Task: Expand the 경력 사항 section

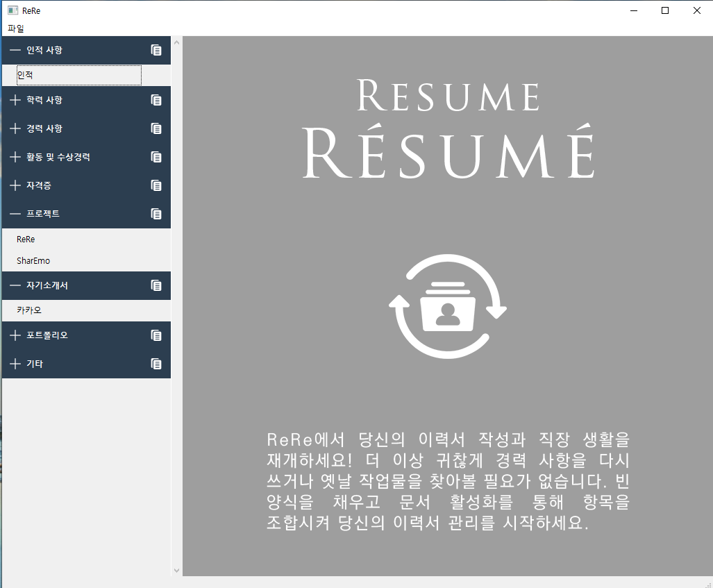Action: coord(15,128)
